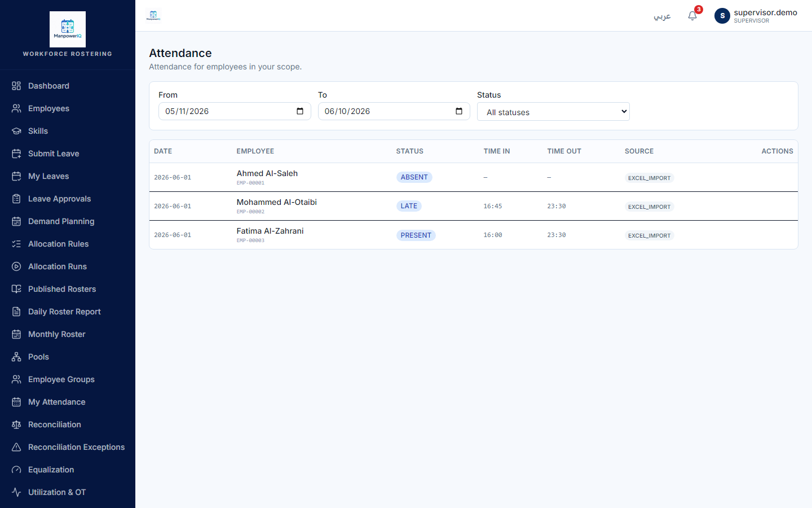Click the Demand Planning calendar icon

pyautogui.click(x=16, y=221)
